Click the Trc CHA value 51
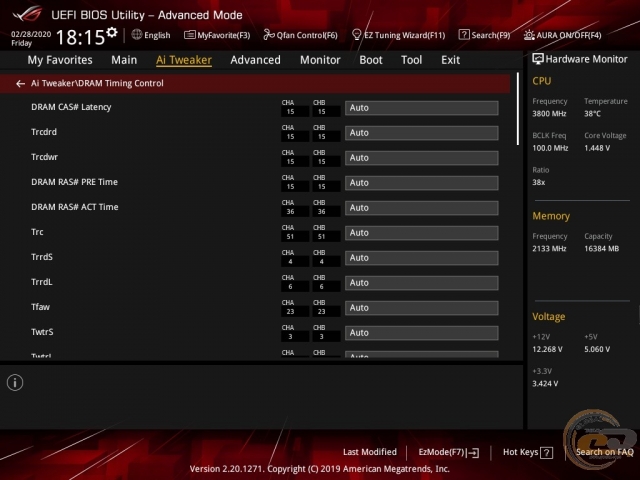This screenshot has width=640, height=480. [290, 237]
